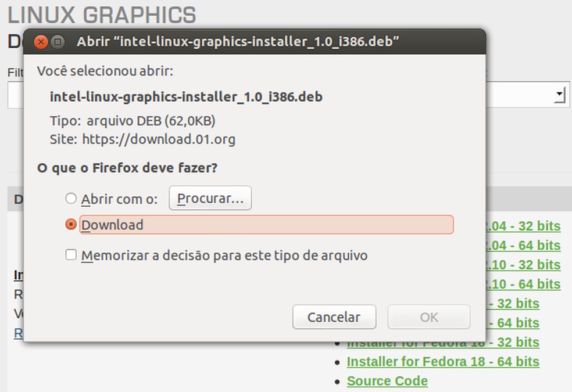This screenshot has width=572, height=392.
Task: Open partially hidden Fedora 18 - 32 bits link
Action: 443,344
